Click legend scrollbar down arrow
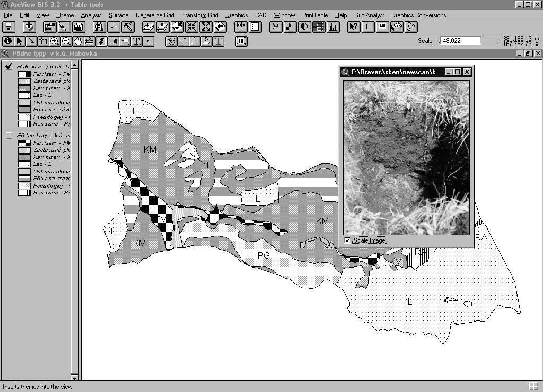Screen dimensions: 543x392 (x=74, y=377)
